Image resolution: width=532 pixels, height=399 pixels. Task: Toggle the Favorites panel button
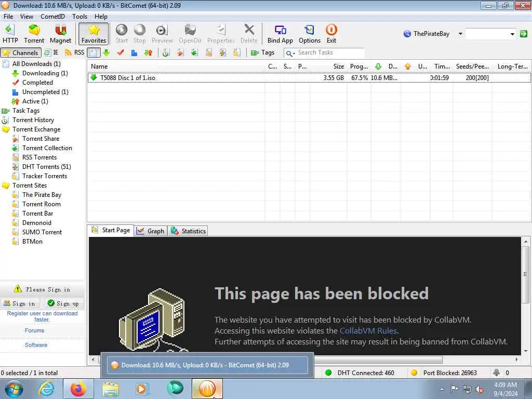point(94,34)
